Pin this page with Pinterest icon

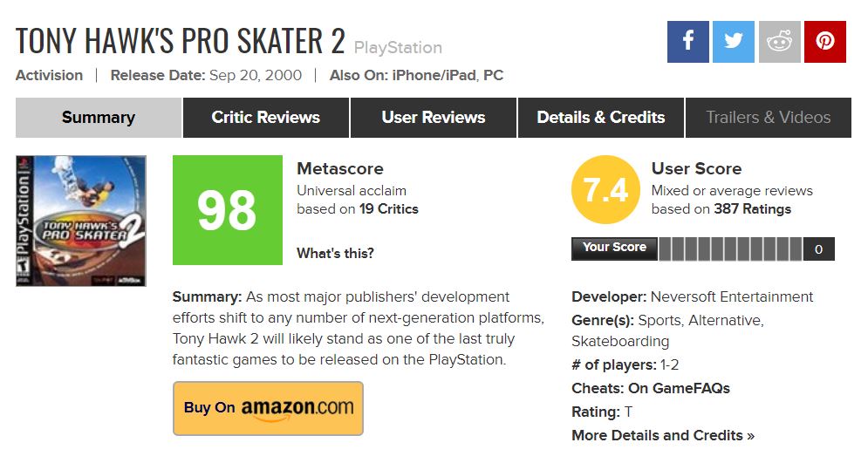tap(825, 42)
